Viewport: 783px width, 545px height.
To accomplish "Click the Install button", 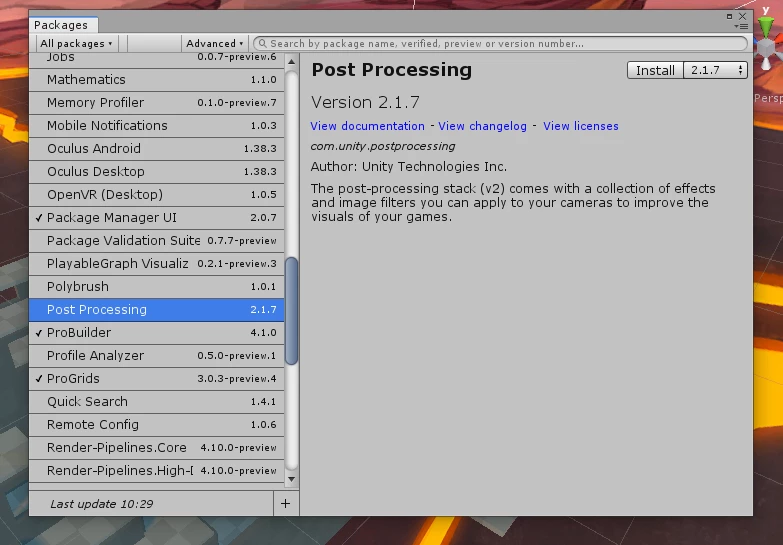I will click(x=655, y=70).
